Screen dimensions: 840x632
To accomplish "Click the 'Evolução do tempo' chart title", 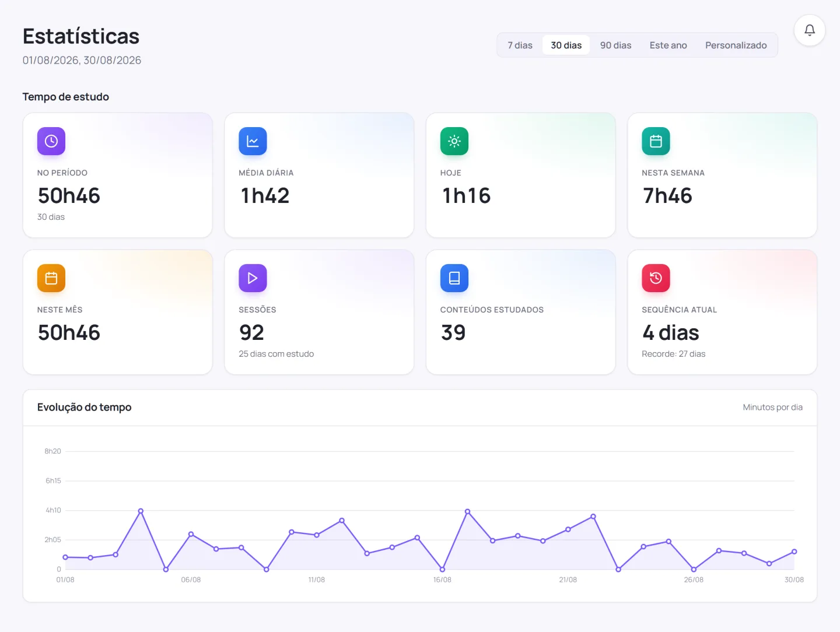I will click(x=84, y=407).
